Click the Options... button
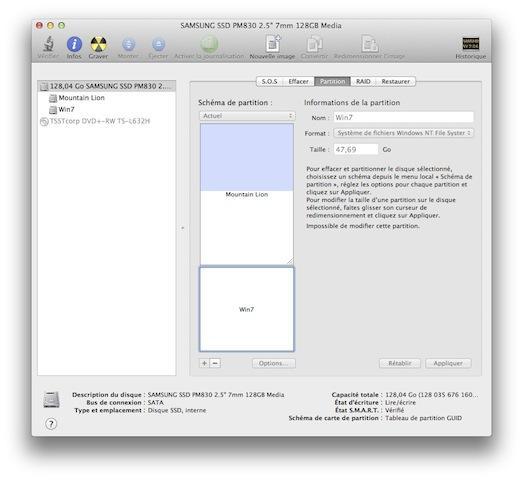The height and width of the screenshot is (480, 523). coord(274,363)
